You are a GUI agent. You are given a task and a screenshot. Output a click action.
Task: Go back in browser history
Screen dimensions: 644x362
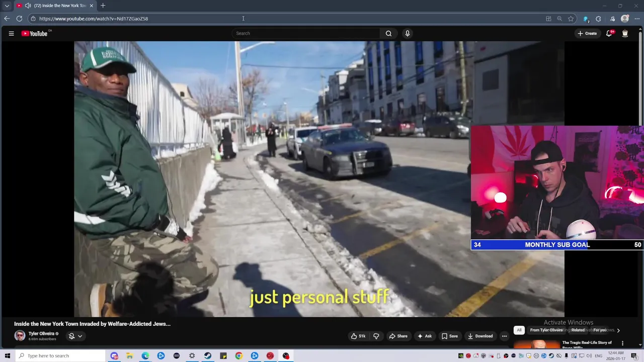coord(7,19)
